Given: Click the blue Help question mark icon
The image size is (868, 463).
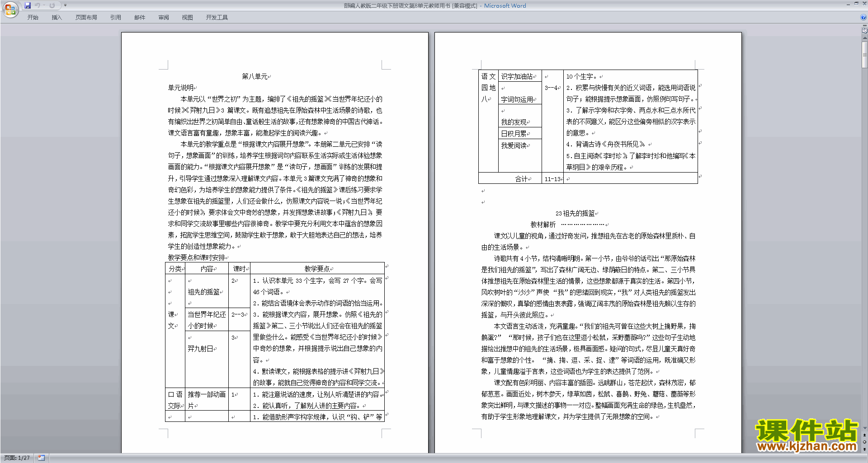Looking at the screenshot, I should 863,17.
